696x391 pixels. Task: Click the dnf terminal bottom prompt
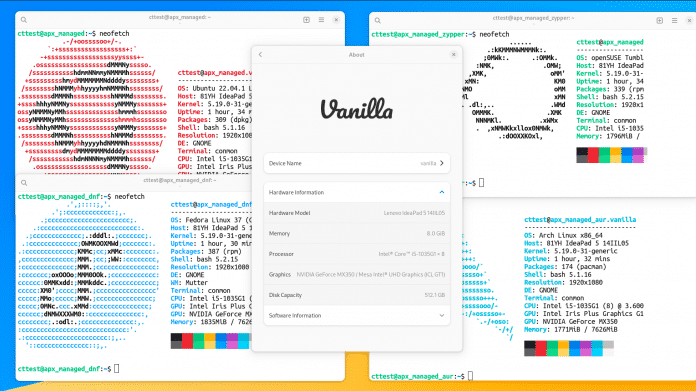pyautogui.click(x=68, y=368)
